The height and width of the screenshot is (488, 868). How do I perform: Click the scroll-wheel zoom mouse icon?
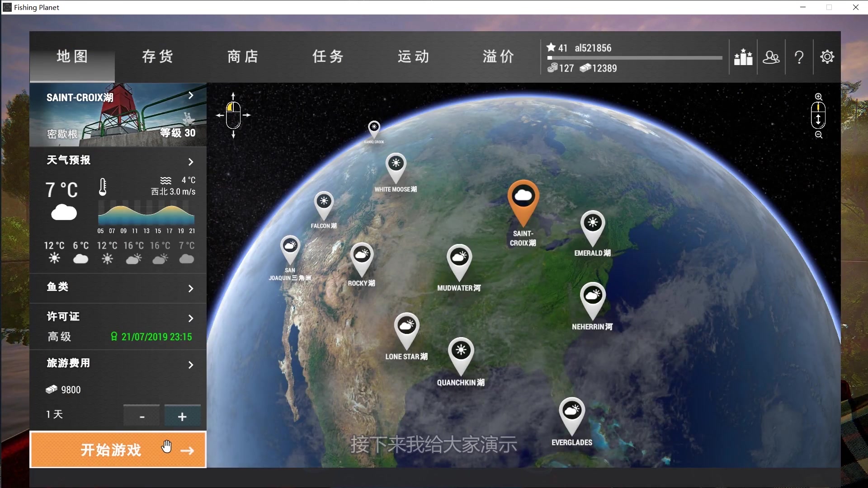[818, 115]
